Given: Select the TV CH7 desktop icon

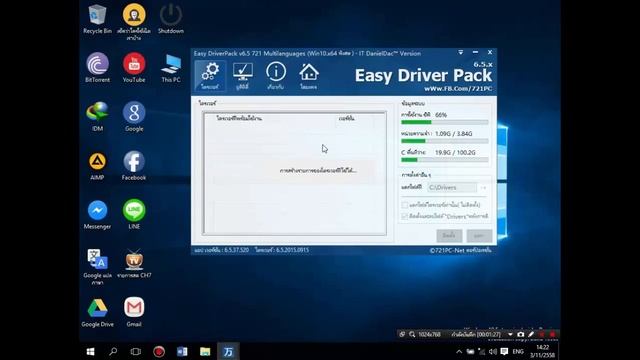Looking at the screenshot, I should point(134,264).
